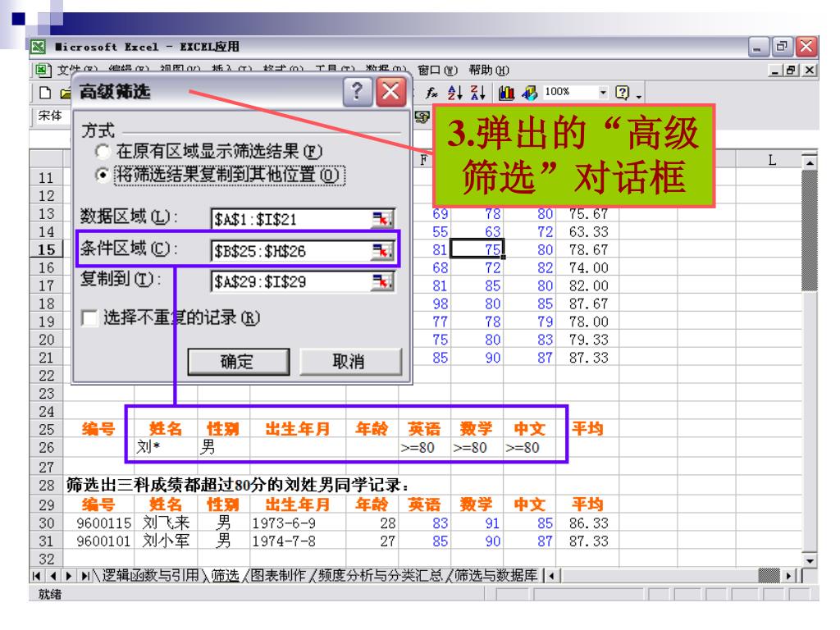Click cell with 9600115
The width and height of the screenshot is (840, 630).
coord(99,523)
